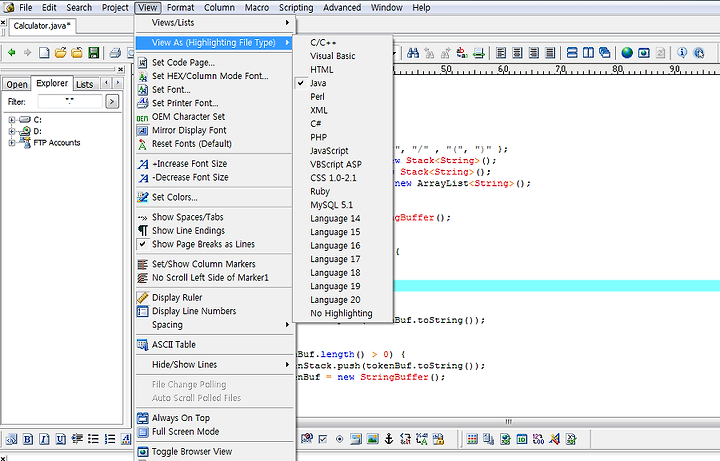Expand the C: drive tree node

pyautogui.click(x=12, y=120)
